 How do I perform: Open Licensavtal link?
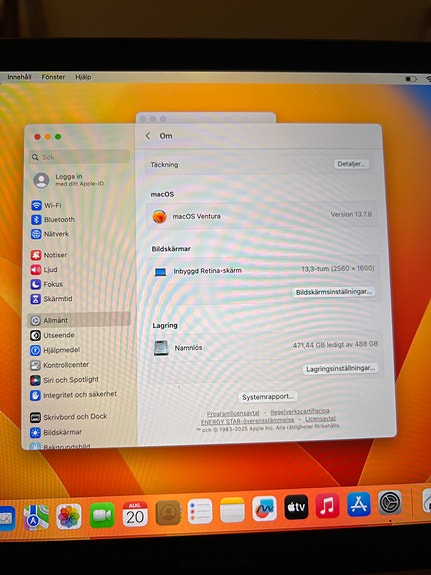(320, 418)
